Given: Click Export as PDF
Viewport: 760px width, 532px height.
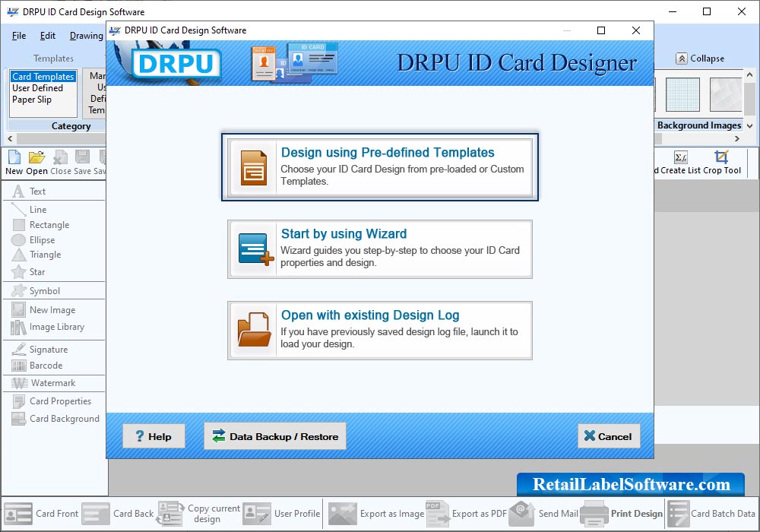Looking at the screenshot, I should pyautogui.click(x=467, y=514).
